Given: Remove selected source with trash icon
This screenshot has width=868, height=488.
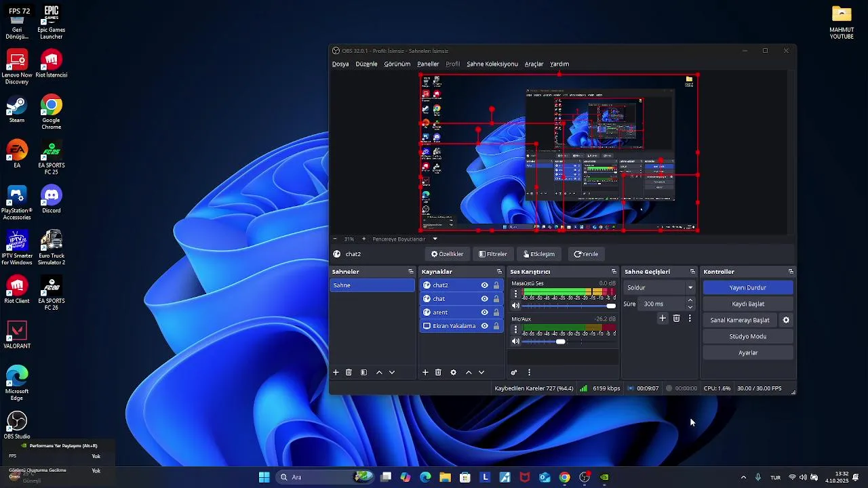Looking at the screenshot, I should click(438, 372).
